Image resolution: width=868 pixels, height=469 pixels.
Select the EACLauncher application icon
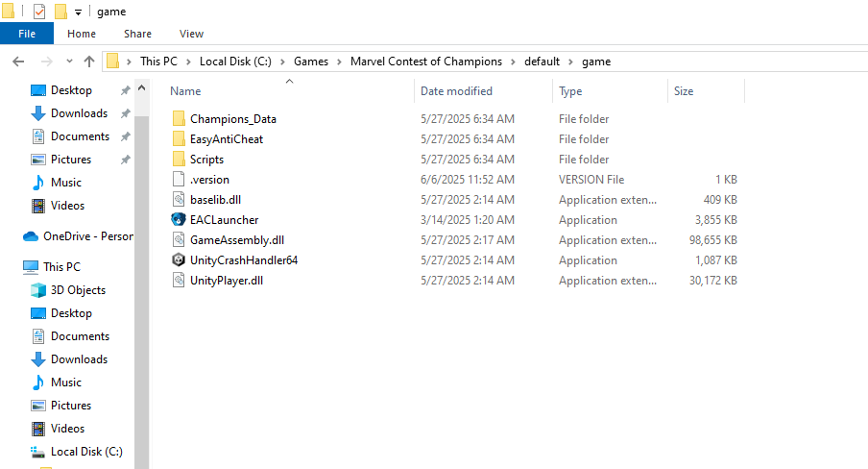pos(179,219)
